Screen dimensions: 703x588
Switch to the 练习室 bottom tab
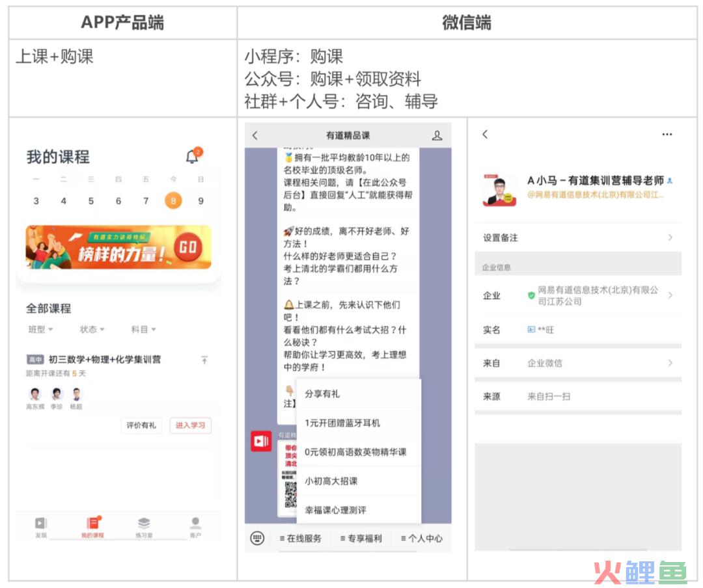pyautogui.click(x=144, y=527)
